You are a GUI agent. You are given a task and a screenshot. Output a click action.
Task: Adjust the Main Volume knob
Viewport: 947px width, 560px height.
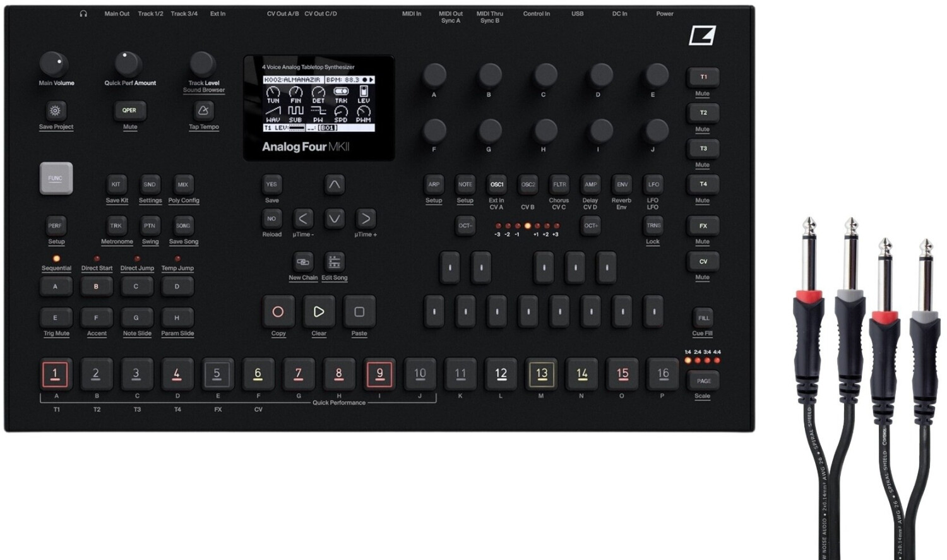pyautogui.click(x=54, y=64)
